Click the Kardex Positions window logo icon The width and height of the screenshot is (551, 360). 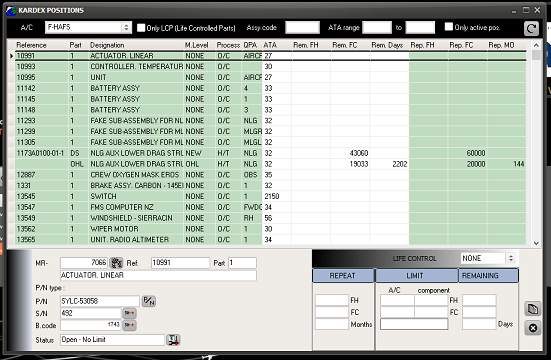point(11,11)
